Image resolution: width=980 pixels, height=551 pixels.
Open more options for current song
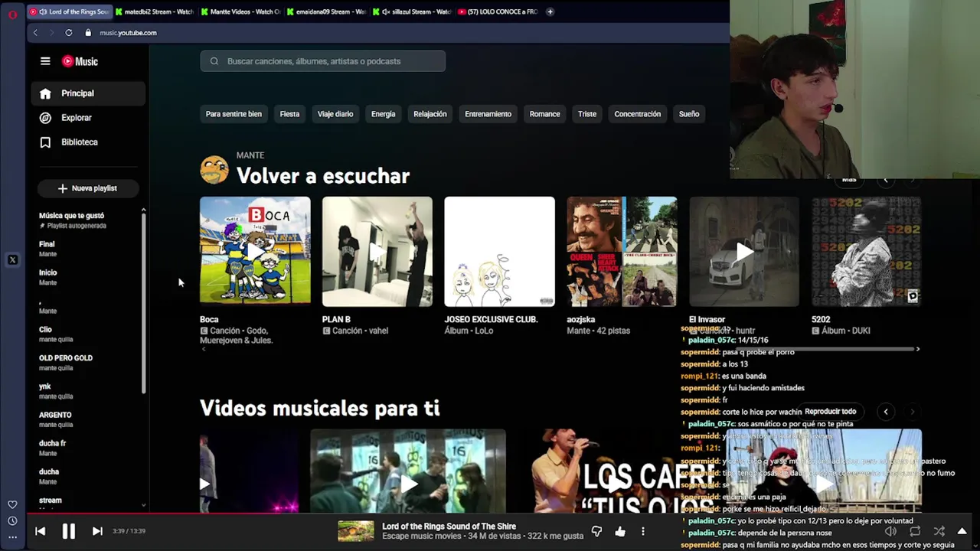pyautogui.click(x=643, y=531)
